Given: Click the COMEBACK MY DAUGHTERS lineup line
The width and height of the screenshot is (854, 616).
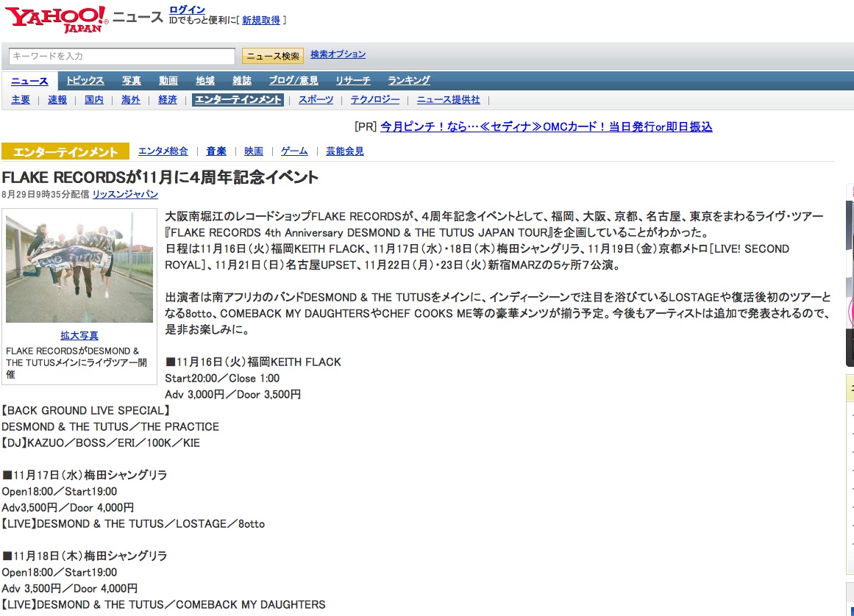Looking at the screenshot, I should 163,604.
